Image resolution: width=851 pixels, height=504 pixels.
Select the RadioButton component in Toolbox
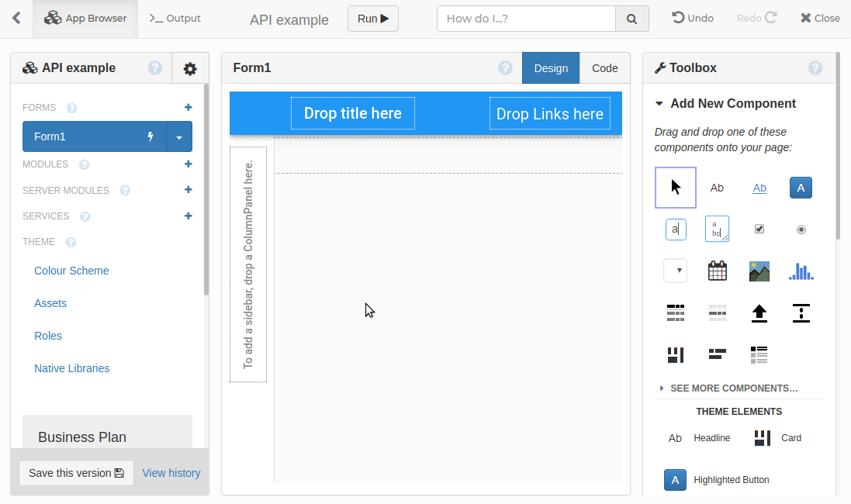tap(801, 229)
